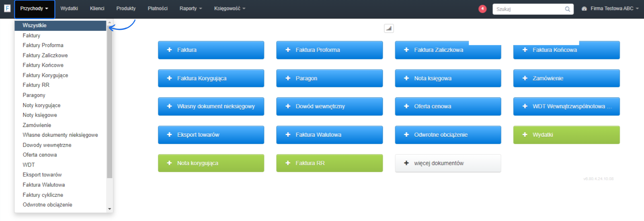Create a new Zamówienie button
Viewport: 644px width, 221px height.
point(567,78)
